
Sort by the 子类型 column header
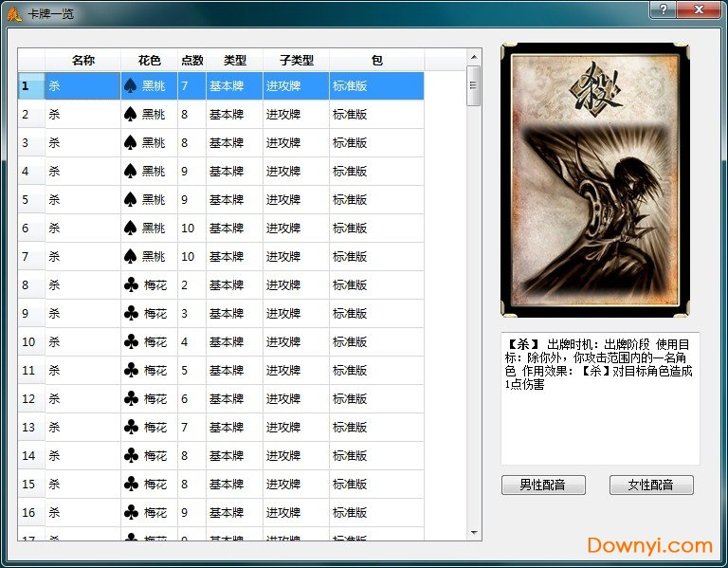[x=296, y=60]
